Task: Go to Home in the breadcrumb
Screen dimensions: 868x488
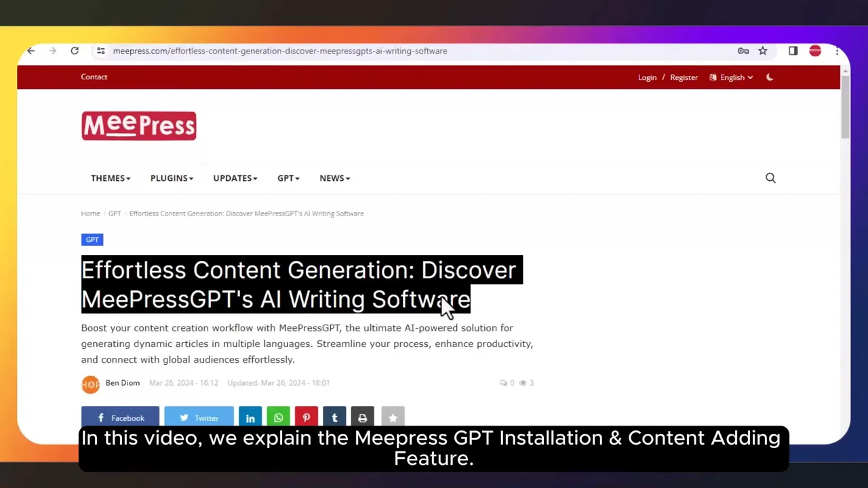Action: point(90,213)
